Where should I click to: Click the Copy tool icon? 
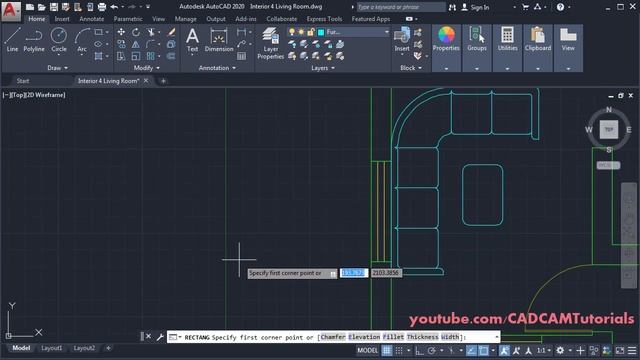[121, 44]
